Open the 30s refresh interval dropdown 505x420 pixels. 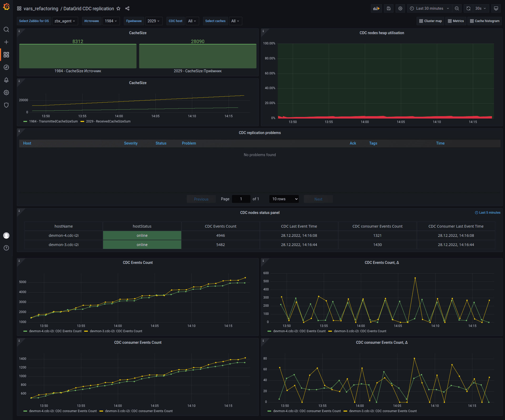tap(481, 8)
